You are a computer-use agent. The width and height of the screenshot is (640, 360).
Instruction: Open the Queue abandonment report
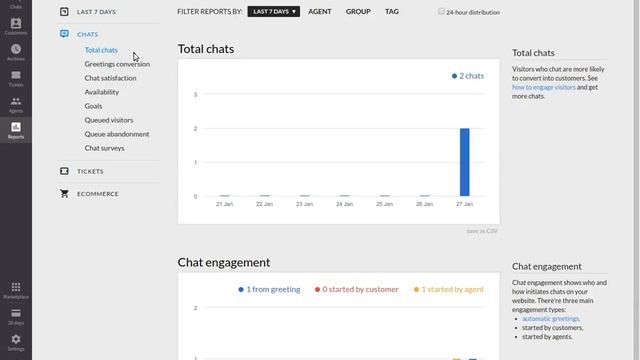[x=117, y=134]
